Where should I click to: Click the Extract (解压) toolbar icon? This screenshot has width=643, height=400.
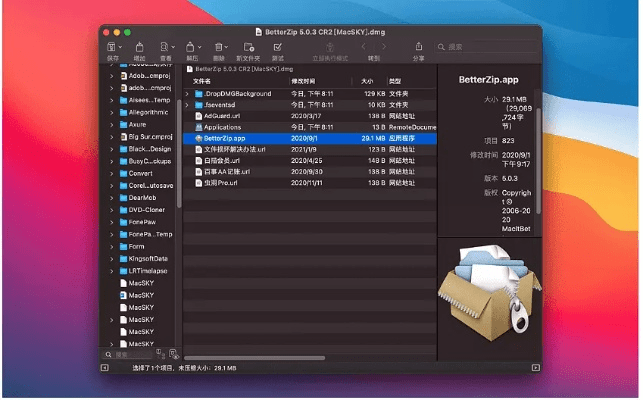tap(192, 47)
